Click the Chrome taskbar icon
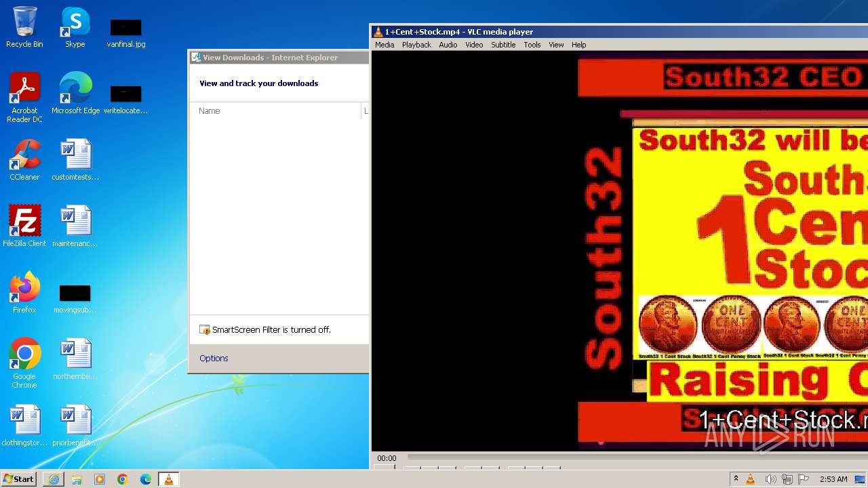 point(123,479)
